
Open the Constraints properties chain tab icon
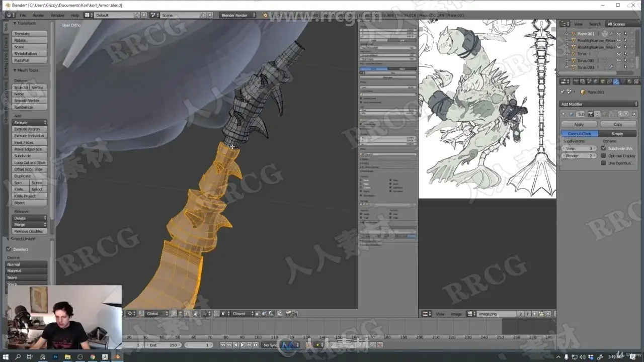point(609,81)
